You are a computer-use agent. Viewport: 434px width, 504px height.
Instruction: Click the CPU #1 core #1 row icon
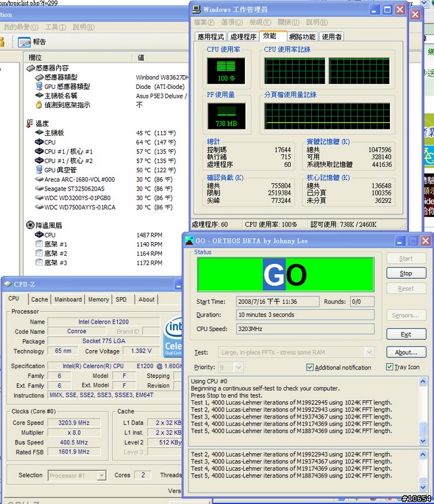pos(39,151)
